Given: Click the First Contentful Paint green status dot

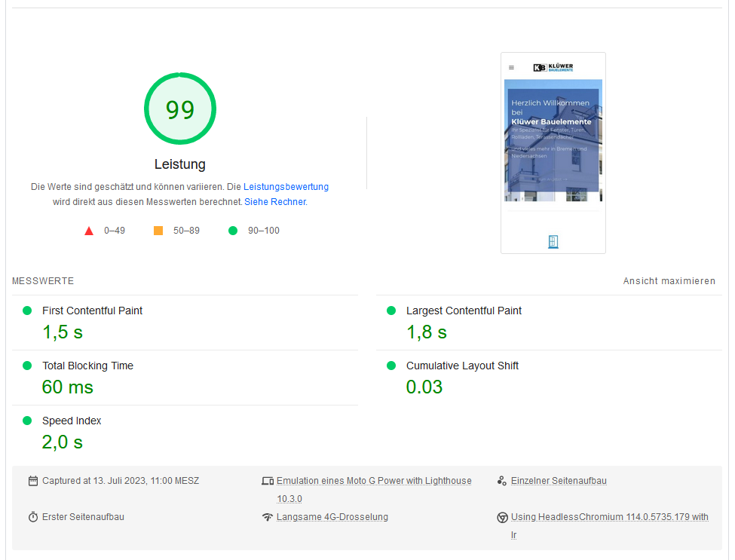Looking at the screenshot, I should click(x=27, y=311).
